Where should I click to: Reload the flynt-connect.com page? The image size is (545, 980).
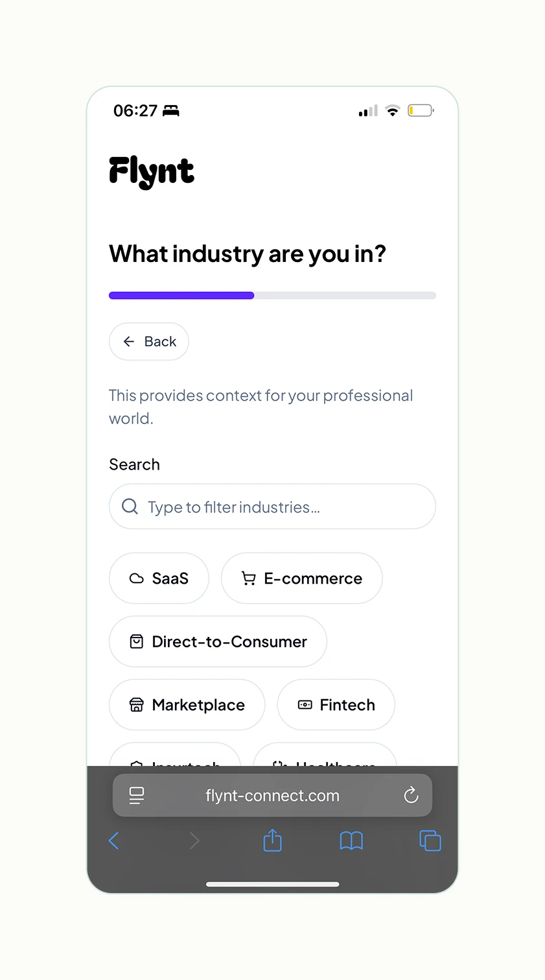pyautogui.click(x=411, y=795)
